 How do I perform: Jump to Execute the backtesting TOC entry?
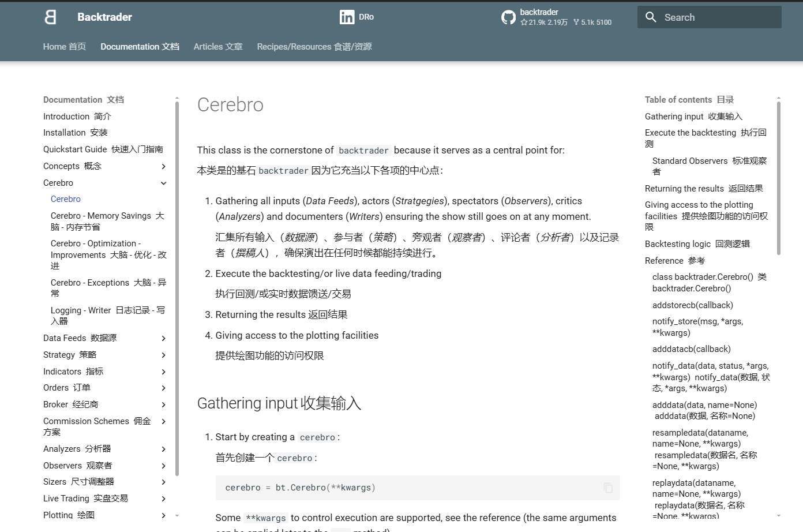[x=706, y=138]
